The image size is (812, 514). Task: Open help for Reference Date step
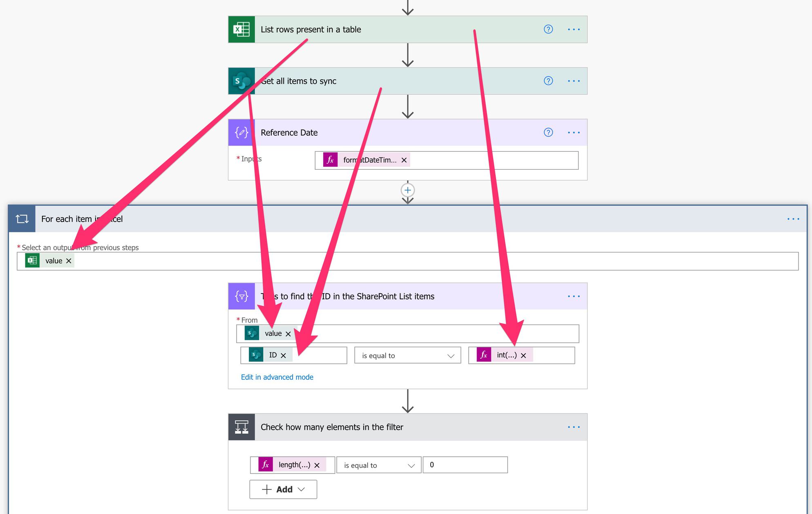point(548,132)
